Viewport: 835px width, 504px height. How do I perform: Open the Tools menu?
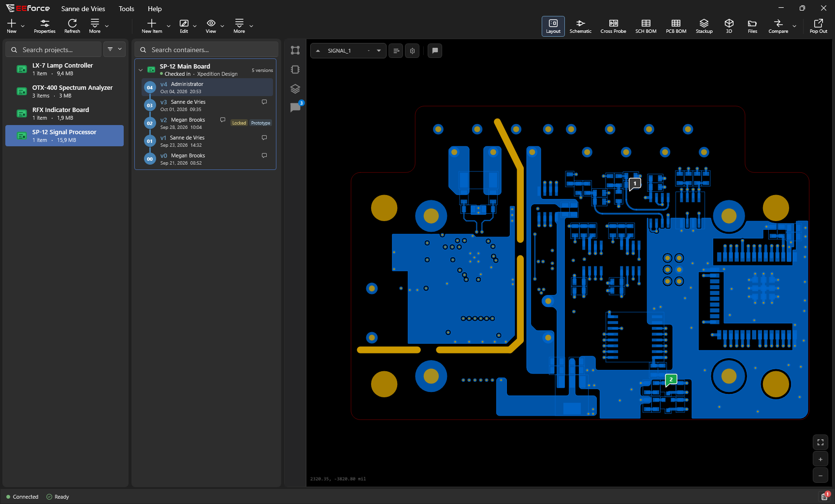[127, 9]
